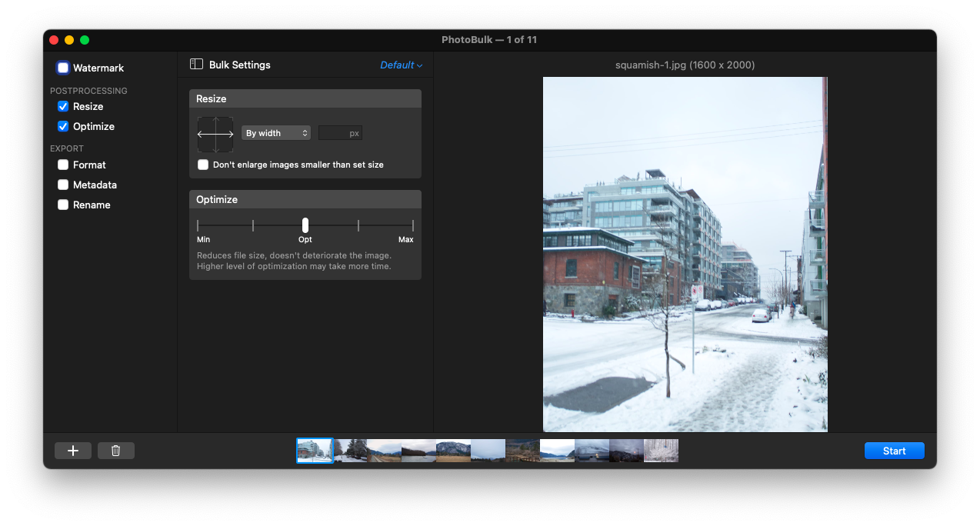980x526 pixels.
Task: Disable the Resize postprocessing option
Action: pyautogui.click(x=62, y=106)
